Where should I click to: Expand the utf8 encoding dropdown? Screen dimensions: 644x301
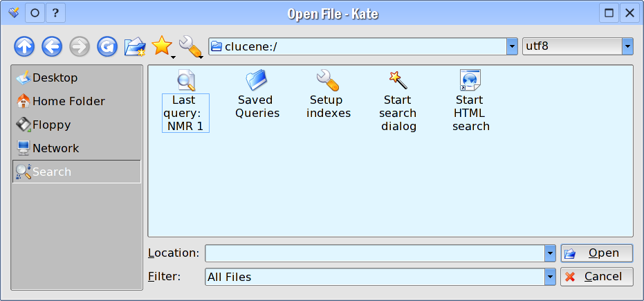tap(627, 46)
